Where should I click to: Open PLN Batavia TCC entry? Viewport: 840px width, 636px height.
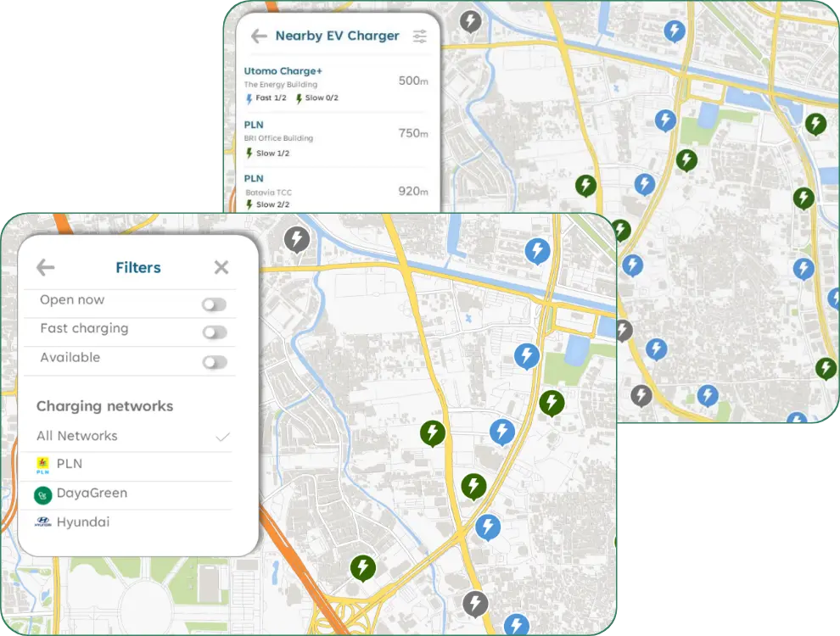click(336, 191)
